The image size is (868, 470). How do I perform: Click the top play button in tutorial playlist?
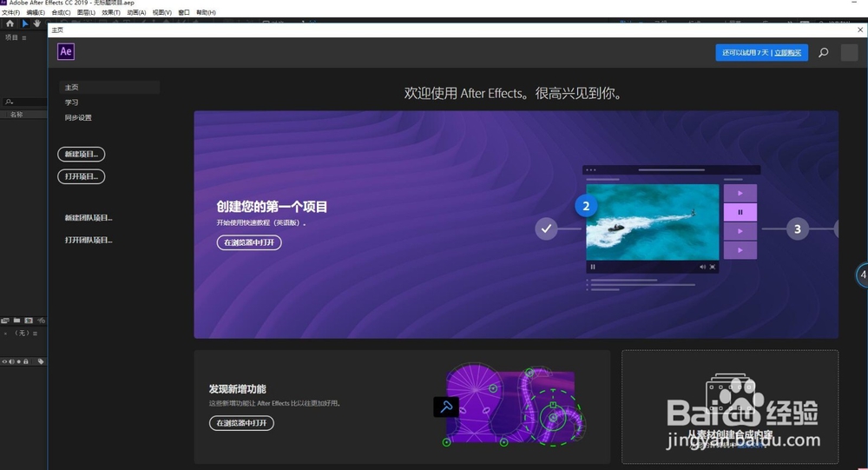click(x=740, y=193)
